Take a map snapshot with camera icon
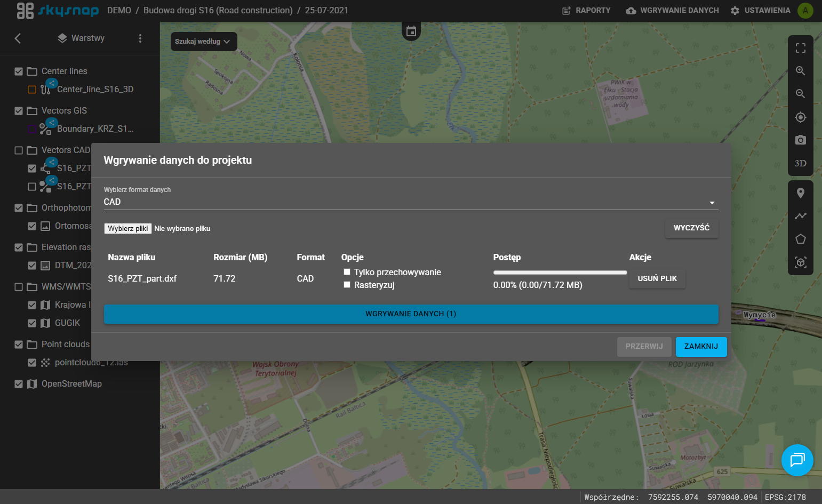822x504 pixels. [800, 140]
